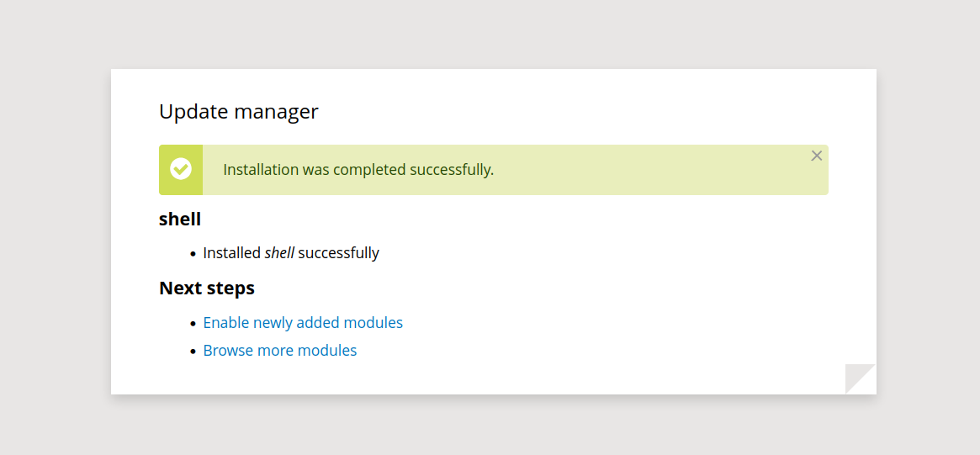Image resolution: width=980 pixels, height=455 pixels.
Task: Click the folded page corner icon
Action: [861, 378]
